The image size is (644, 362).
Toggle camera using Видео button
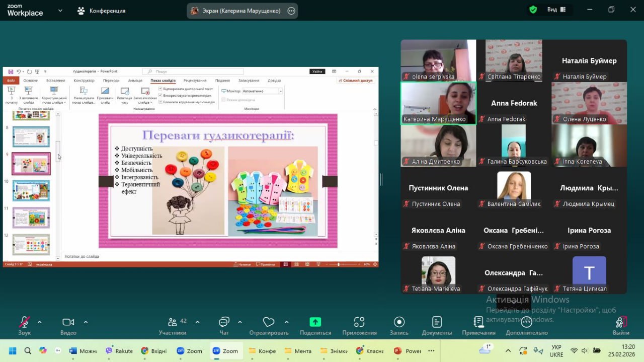68,323
